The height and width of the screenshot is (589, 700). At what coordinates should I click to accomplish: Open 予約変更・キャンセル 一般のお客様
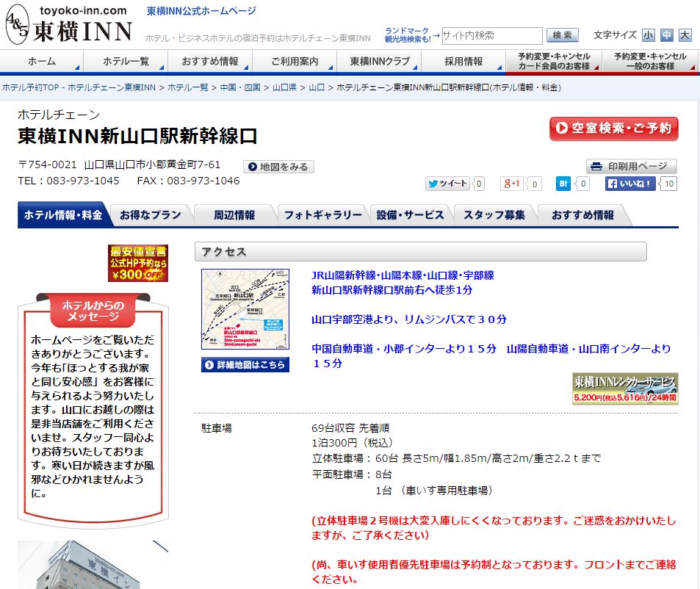650,61
